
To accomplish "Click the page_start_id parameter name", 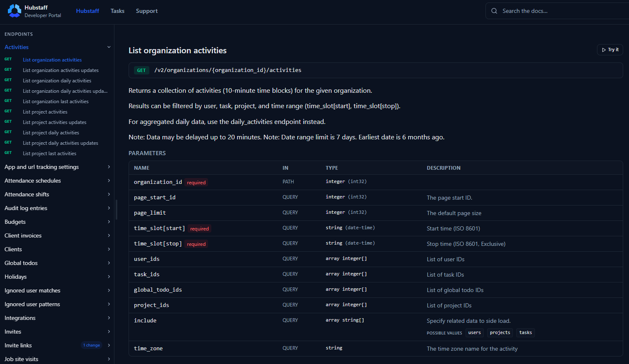I will click(155, 198).
